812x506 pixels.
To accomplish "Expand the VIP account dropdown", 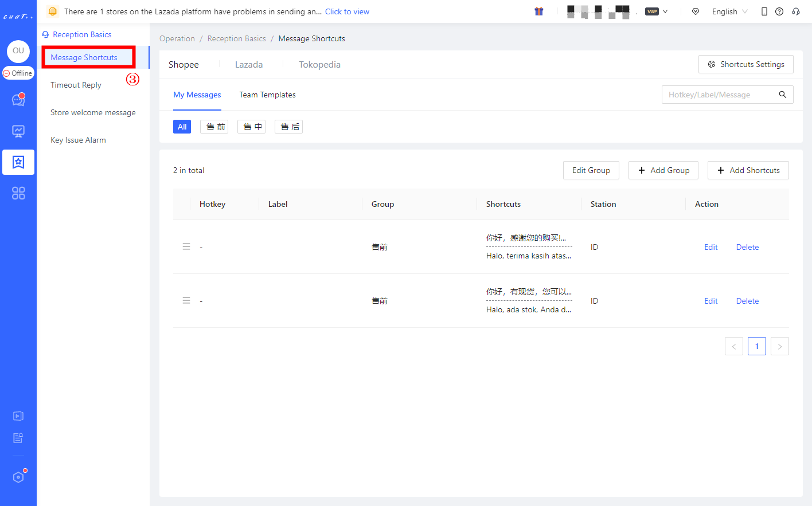I will point(657,11).
